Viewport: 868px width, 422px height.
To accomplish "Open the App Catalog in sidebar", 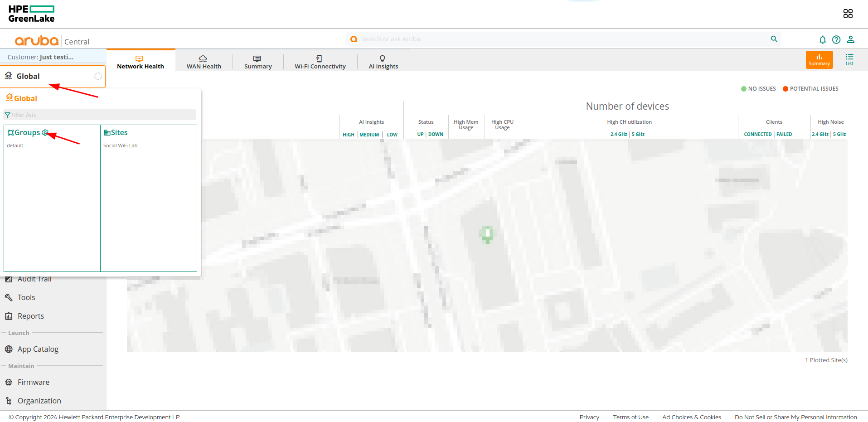I will (38, 349).
